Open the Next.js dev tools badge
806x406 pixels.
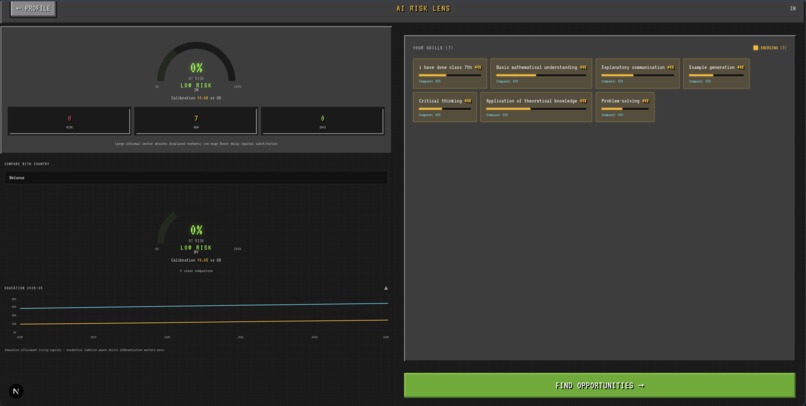[16, 391]
